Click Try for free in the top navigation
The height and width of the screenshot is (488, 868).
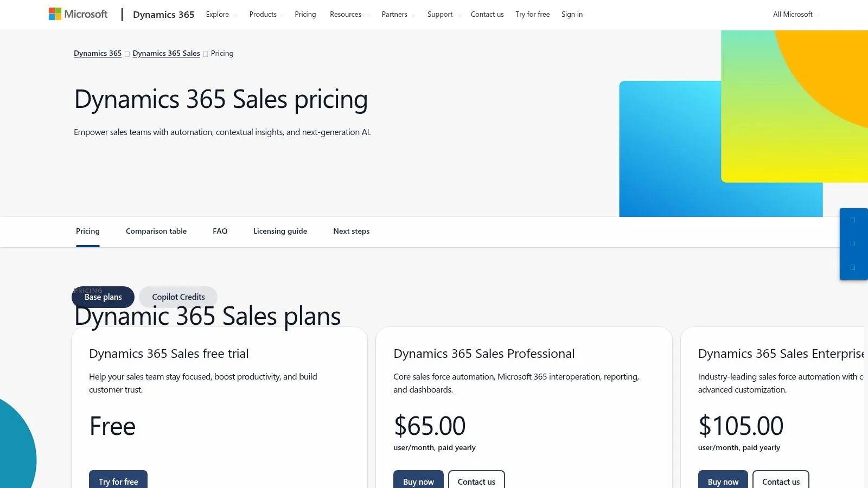[532, 15]
